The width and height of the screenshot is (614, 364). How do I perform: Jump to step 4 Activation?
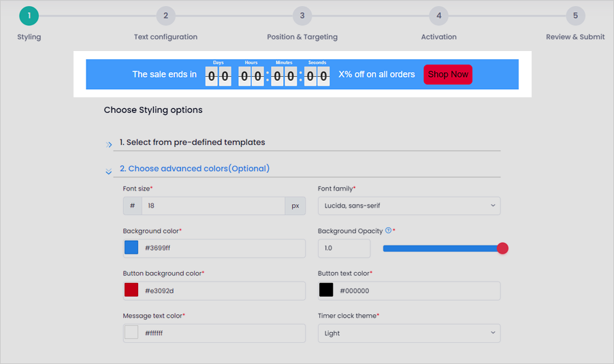click(438, 16)
